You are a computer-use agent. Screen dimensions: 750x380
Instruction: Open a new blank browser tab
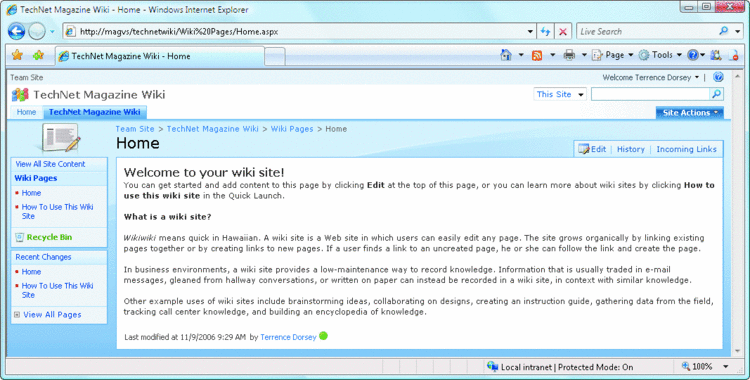275,56
